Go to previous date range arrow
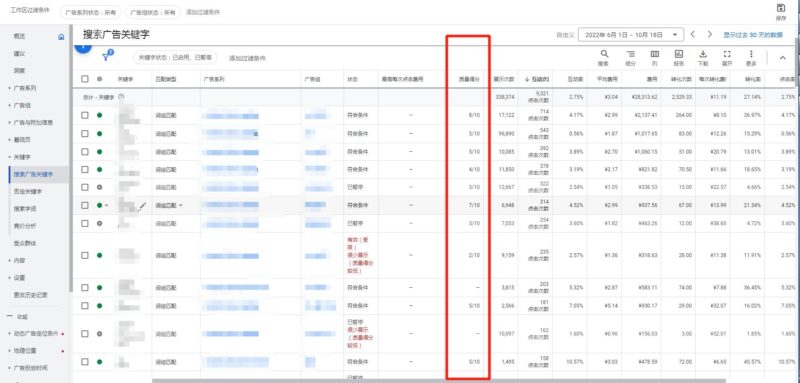Screen dimensions: 800x383 pyautogui.click(x=692, y=35)
